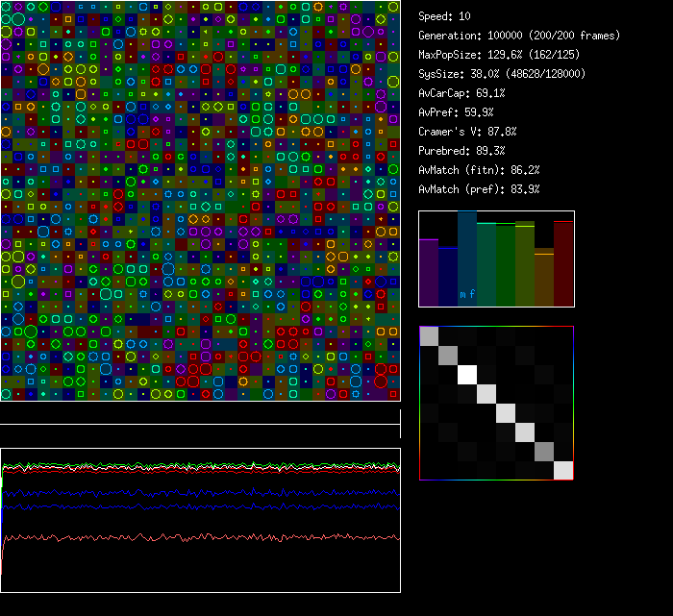This screenshot has height=616, width=673.
Task: Click the orange bar in the histogram
Action: click(544, 279)
